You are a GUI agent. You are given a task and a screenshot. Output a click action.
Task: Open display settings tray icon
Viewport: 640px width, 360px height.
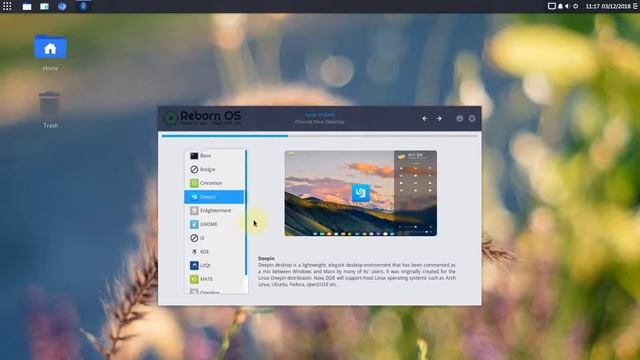[551, 6]
